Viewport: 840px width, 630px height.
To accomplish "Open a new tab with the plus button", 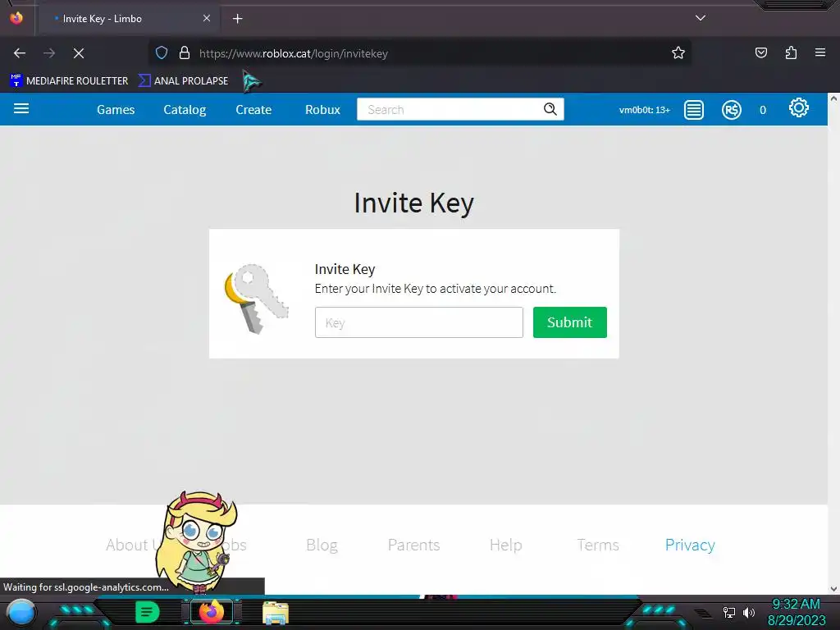I will pos(238,19).
